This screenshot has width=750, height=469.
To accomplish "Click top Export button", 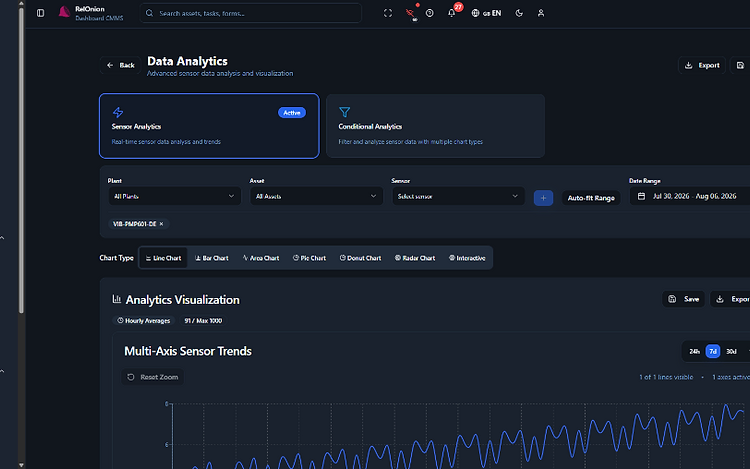I will (x=702, y=65).
